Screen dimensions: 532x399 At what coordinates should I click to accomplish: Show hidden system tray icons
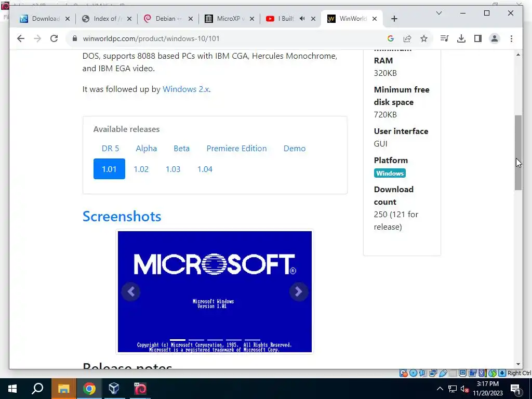(x=440, y=389)
